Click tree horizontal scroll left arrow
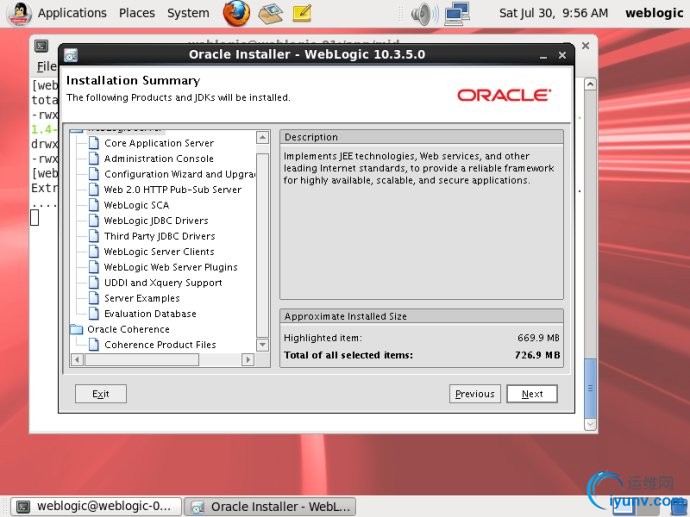The width and height of the screenshot is (690, 517). pyautogui.click(x=77, y=359)
